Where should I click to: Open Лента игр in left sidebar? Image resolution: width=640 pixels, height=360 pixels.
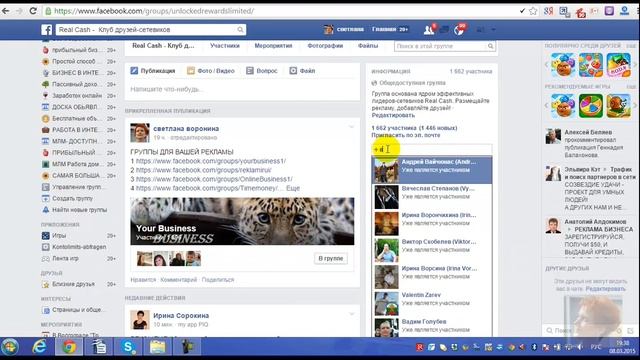(65, 258)
